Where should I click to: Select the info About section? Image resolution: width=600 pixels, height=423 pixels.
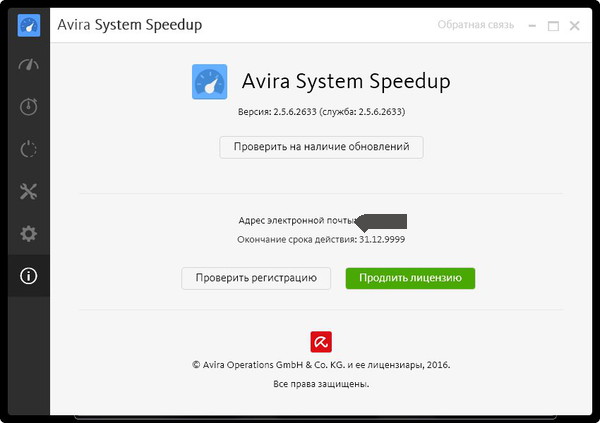[x=28, y=277]
